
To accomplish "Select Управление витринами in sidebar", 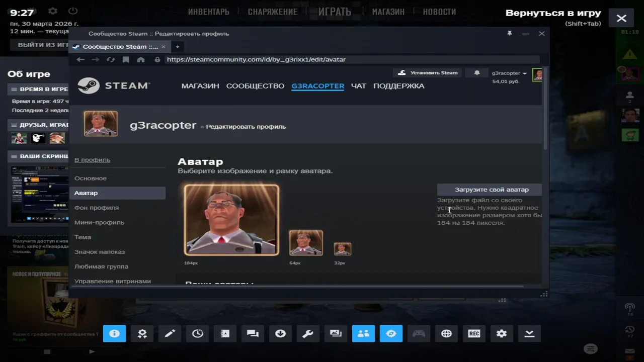I will 113,281.
